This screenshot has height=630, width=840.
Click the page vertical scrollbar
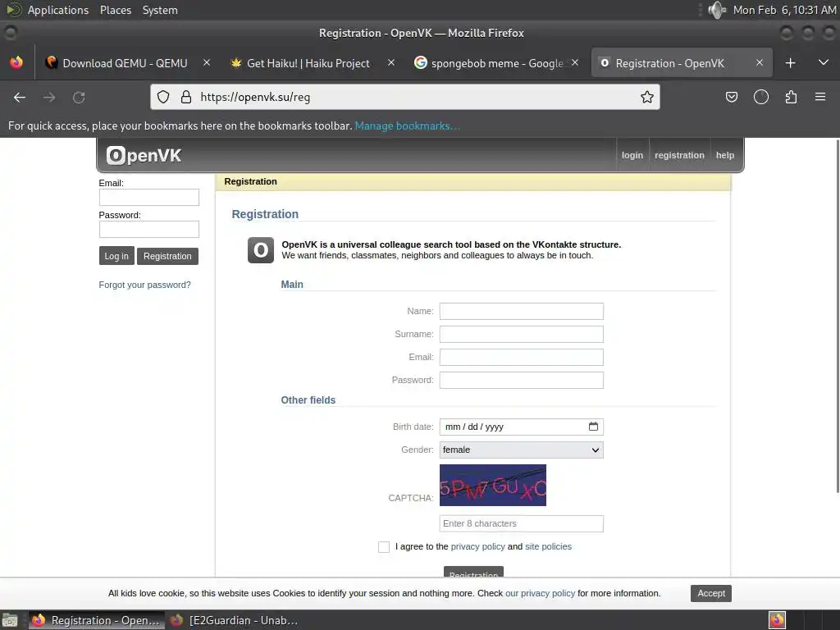(837, 316)
